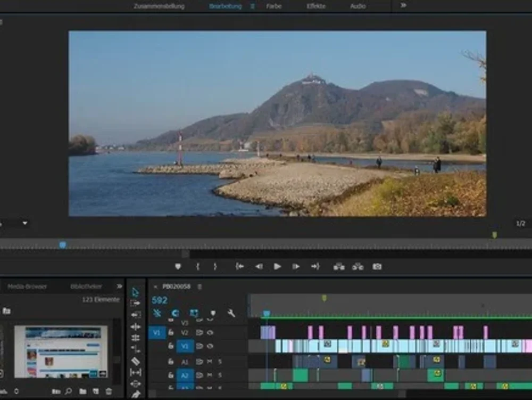Click V1 source patching button

pos(157,332)
